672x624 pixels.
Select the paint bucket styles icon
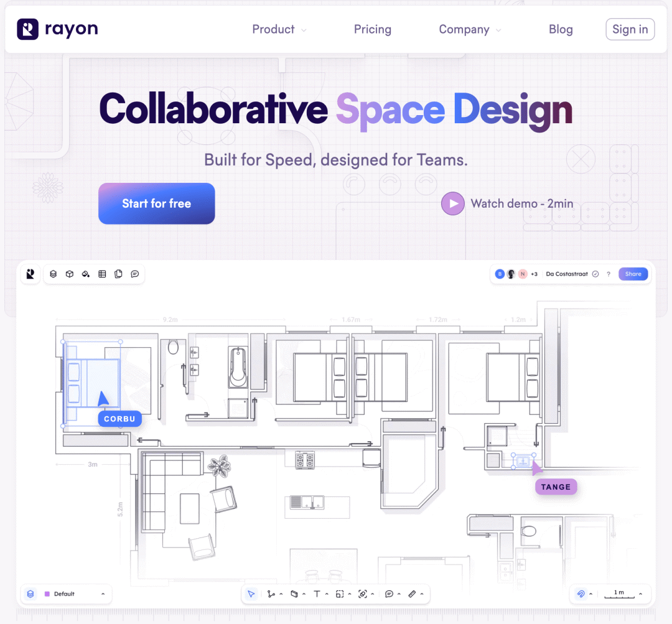click(86, 274)
